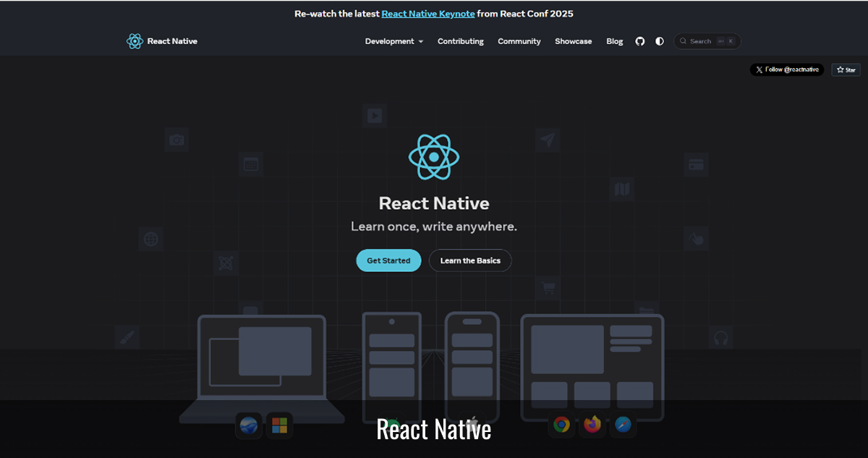Click the tablet device illustration
The width and height of the screenshot is (868, 458).
pyautogui.click(x=592, y=368)
